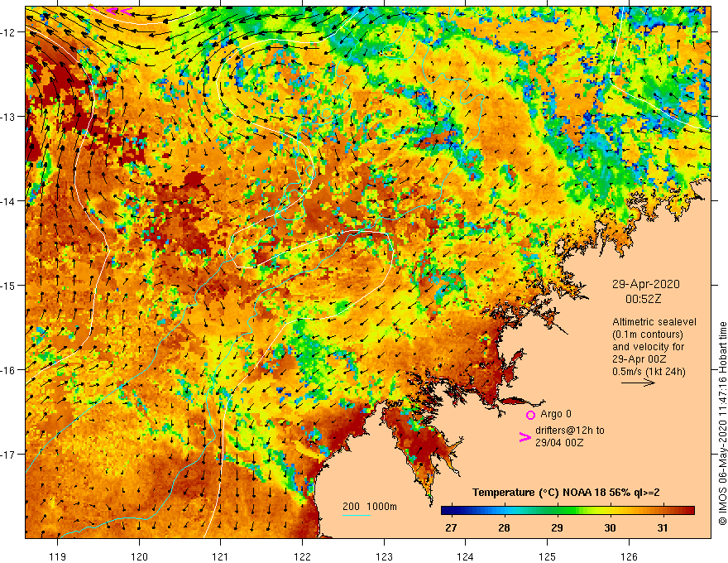Image resolution: width=728 pixels, height=563 pixels.
Task: Click the color bar tick value 28
Action: coord(504,528)
